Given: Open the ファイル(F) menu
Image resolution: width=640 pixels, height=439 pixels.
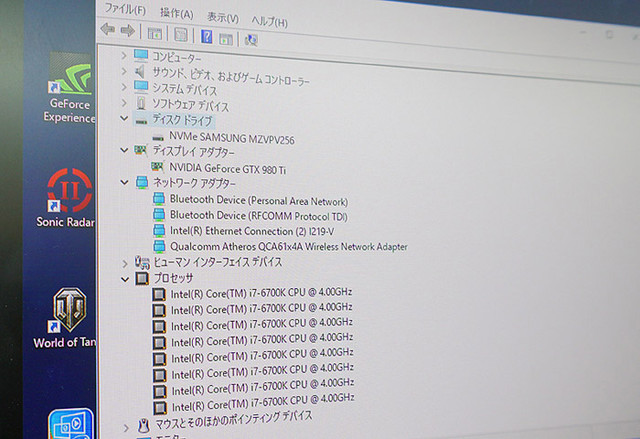Looking at the screenshot, I should click(125, 9).
